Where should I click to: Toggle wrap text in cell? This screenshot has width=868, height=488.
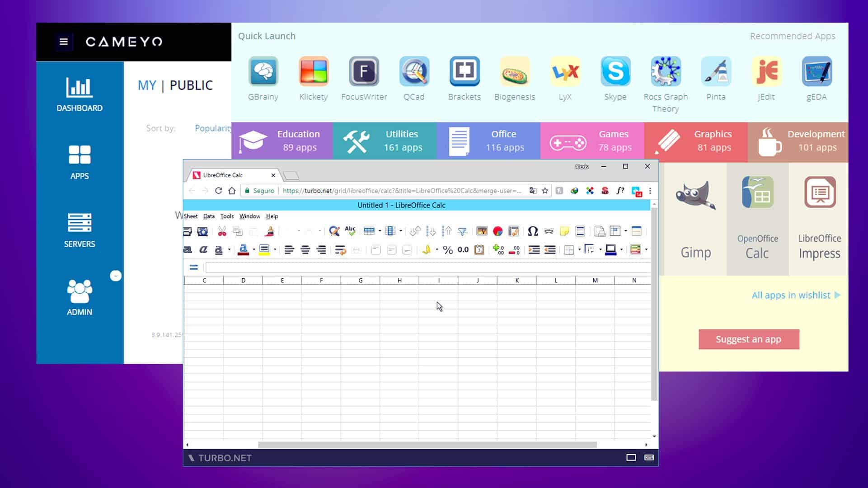coord(340,250)
